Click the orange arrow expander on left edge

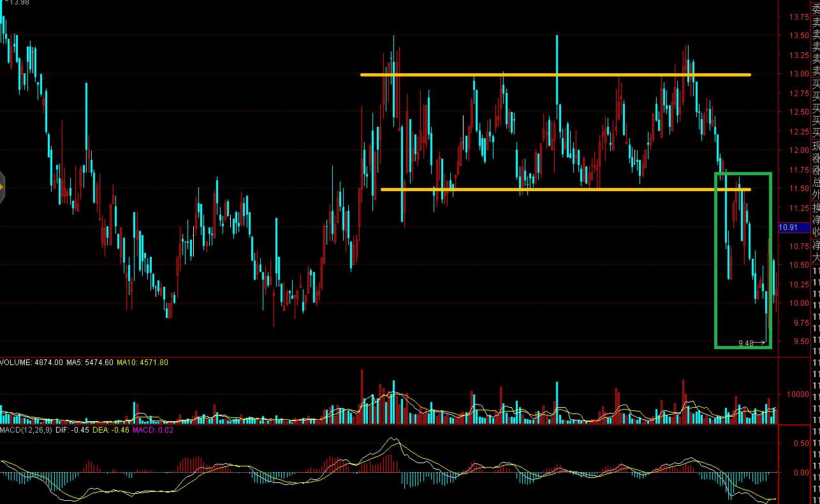(x=2, y=187)
